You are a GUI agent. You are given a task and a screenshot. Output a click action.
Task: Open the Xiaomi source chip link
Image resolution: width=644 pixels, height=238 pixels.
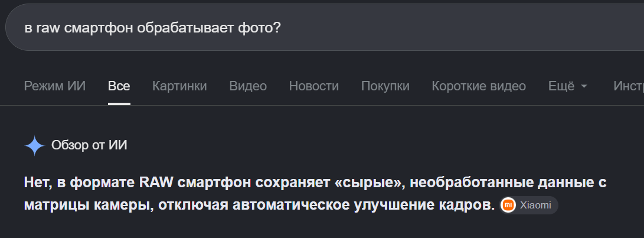528,205
